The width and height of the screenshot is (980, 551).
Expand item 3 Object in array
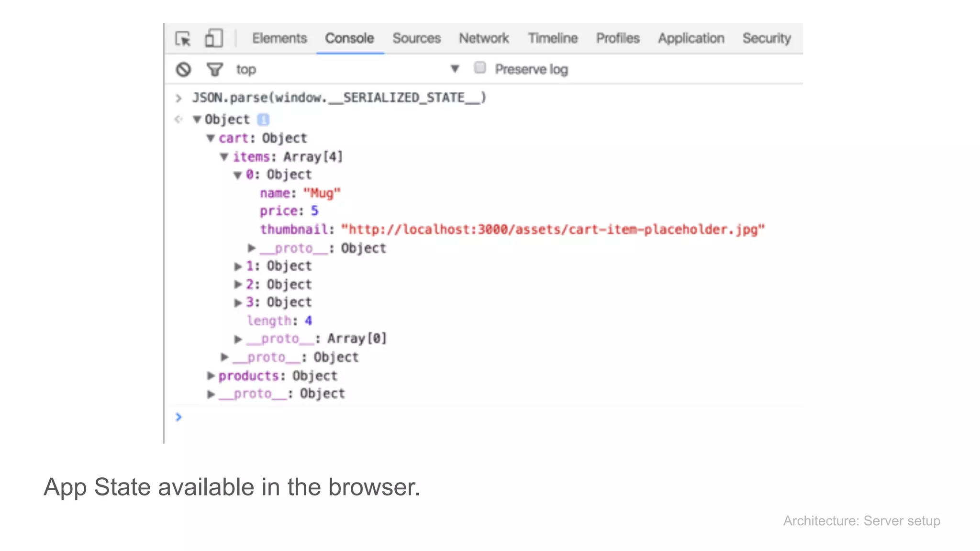238,303
